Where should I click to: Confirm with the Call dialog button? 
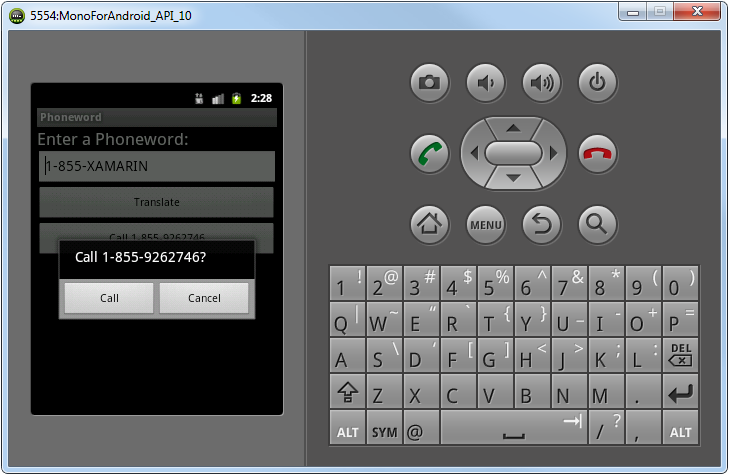coord(109,298)
